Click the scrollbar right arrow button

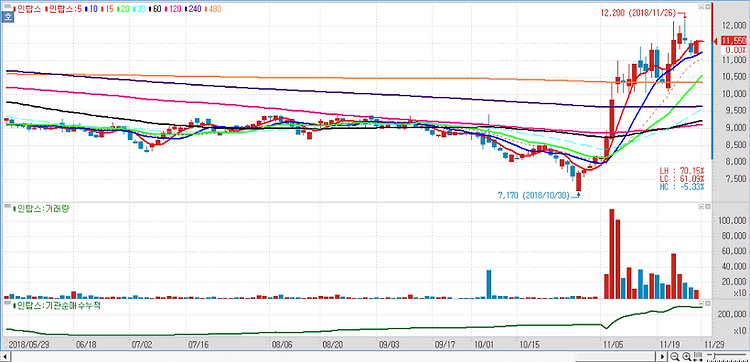point(662,357)
